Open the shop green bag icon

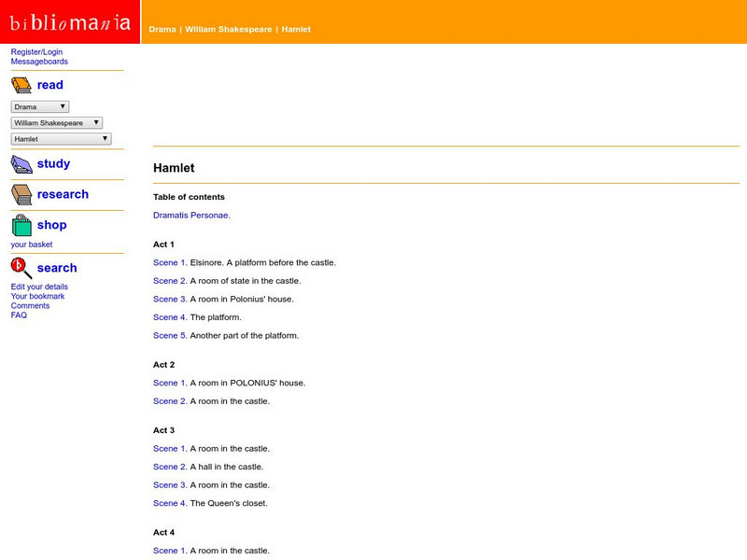(x=22, y=224)
